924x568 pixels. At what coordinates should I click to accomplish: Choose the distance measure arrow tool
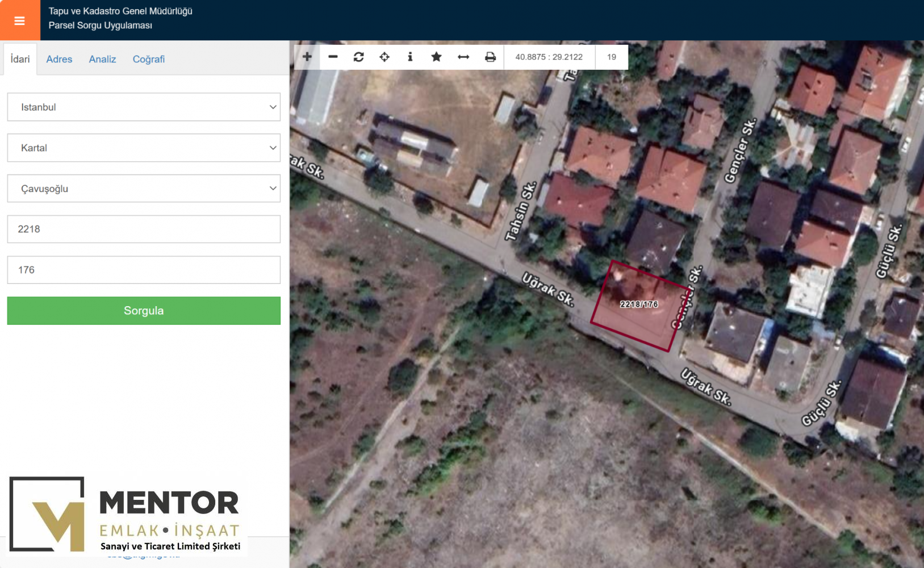[463, 57]
